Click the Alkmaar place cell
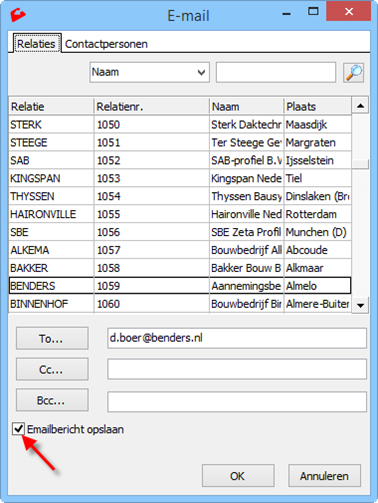The height and width of the screenshot is (503, 378). point(318,268)
